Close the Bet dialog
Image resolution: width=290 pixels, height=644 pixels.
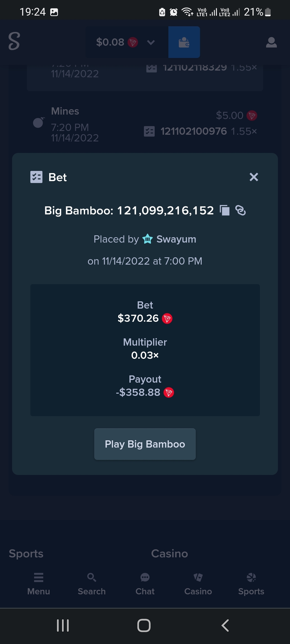click(x=254, y=177)
